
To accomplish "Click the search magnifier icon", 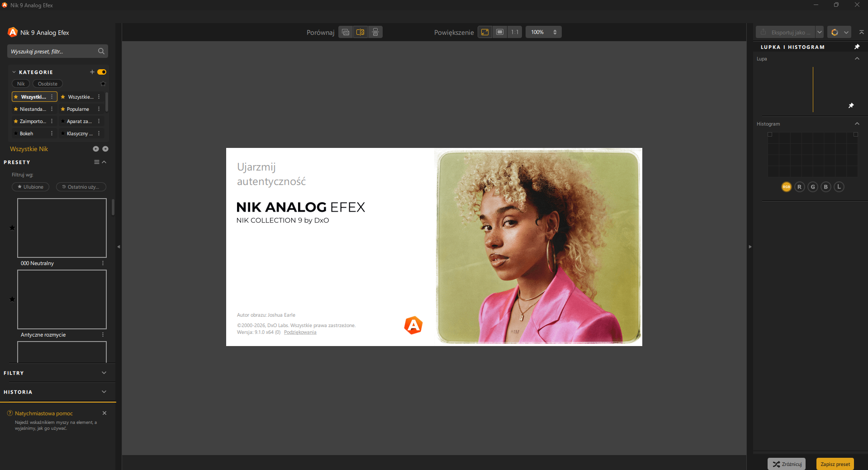I will [x=101, y=51].
